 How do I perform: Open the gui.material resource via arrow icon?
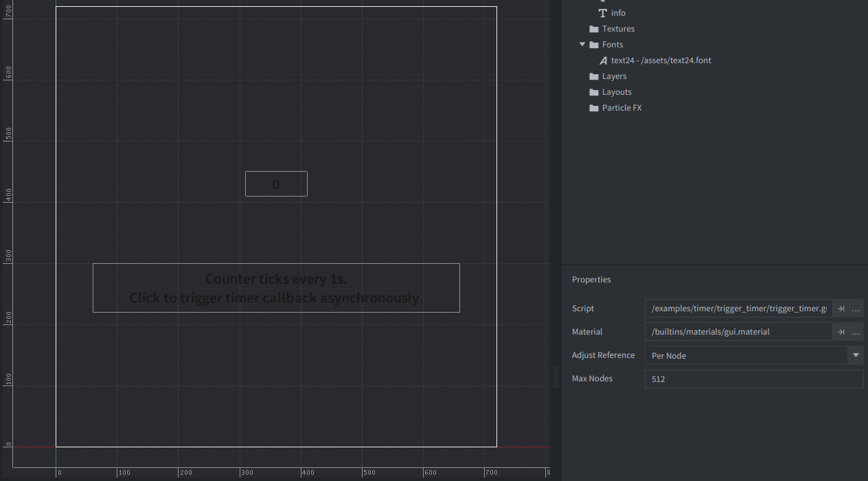pos(841,332)
